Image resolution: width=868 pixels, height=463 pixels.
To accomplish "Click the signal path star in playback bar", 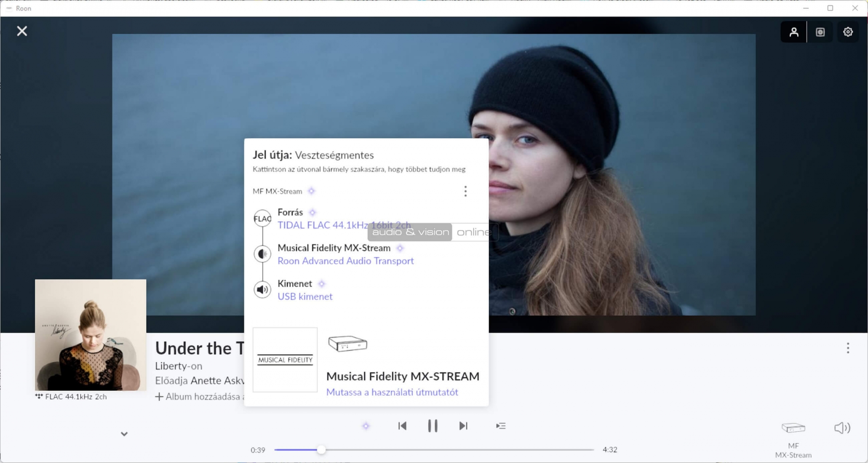I will click(x=366, y=426).
